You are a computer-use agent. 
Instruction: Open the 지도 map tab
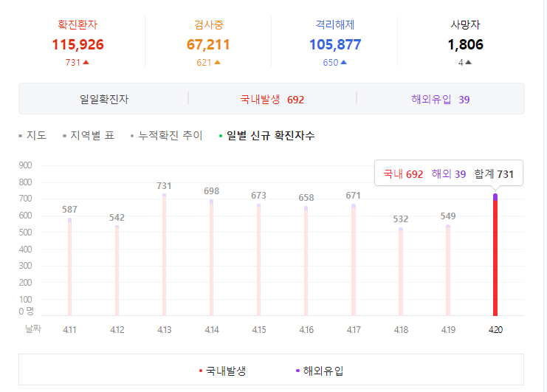(x=32, y=135)
